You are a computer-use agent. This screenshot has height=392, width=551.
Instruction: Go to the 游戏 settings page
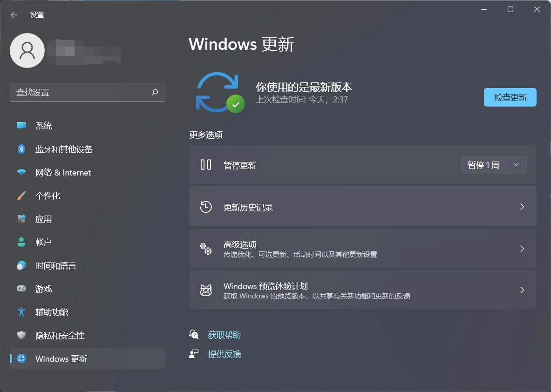(x=88, y=289)
